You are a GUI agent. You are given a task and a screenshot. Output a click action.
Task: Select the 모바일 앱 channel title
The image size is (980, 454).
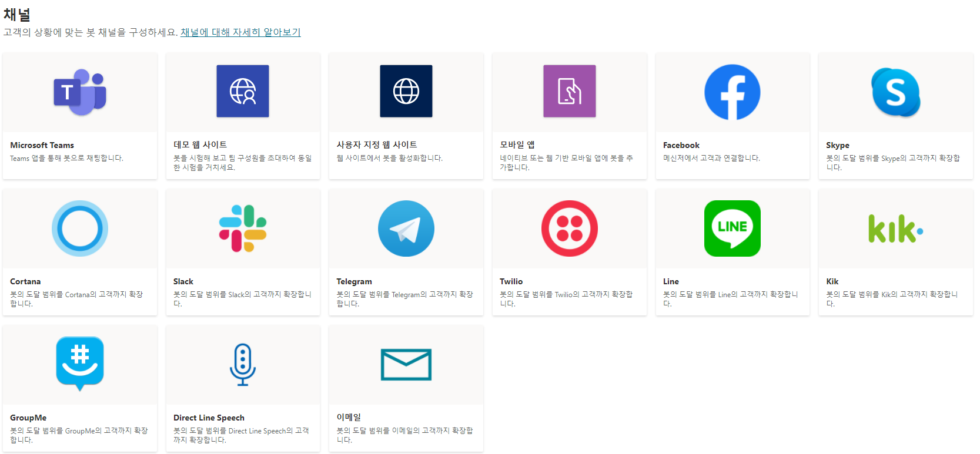(x=517, y=144)
